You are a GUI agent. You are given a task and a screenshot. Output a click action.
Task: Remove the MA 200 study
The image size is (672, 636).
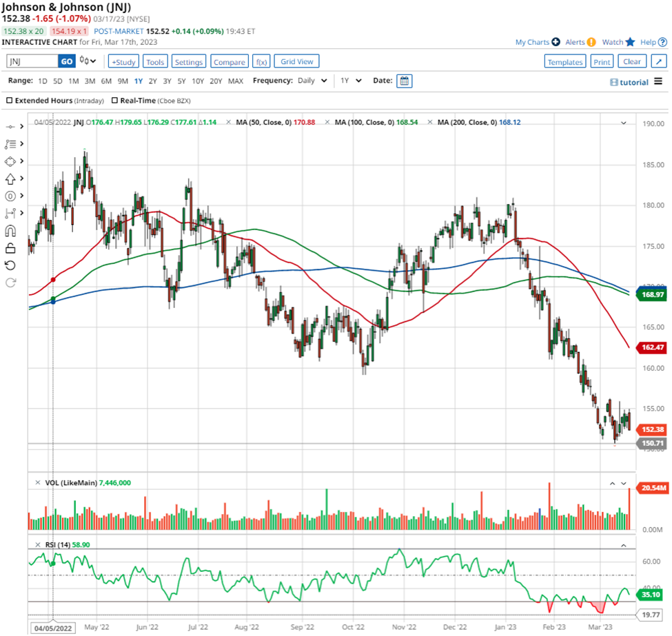430,122
